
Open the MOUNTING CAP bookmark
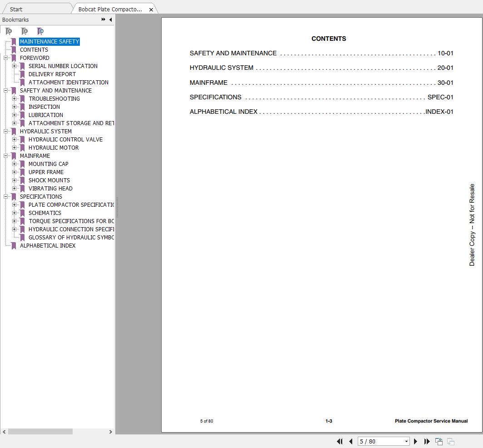(49, 164)
